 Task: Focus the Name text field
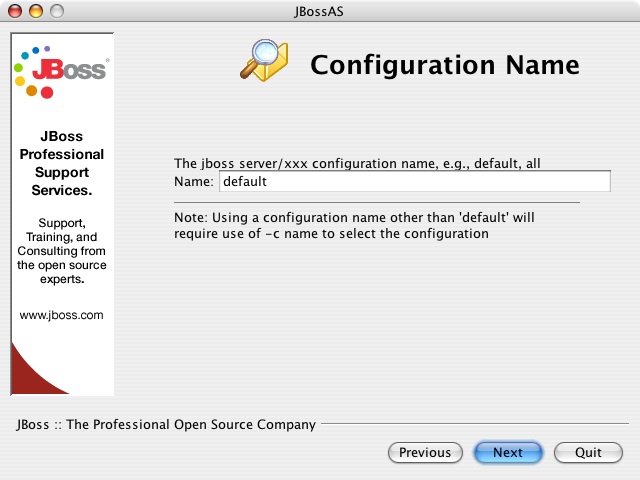(x=414, y=182)
